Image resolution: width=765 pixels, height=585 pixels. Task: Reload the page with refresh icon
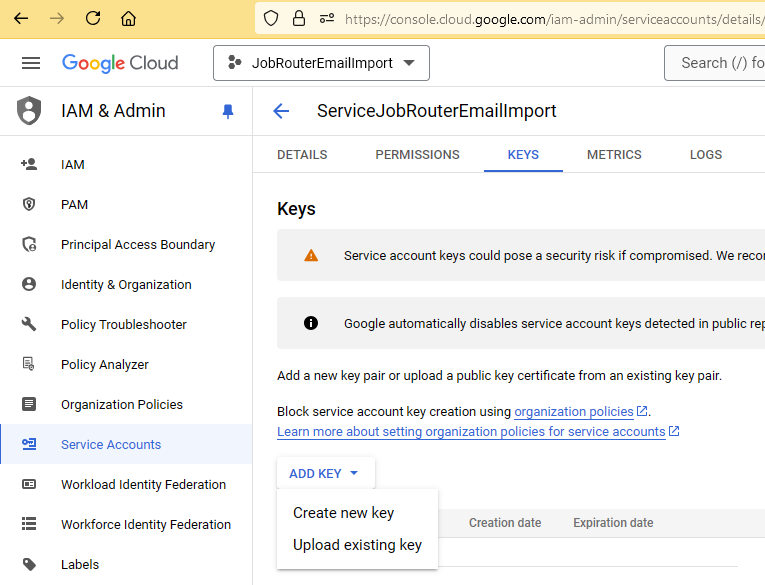pos(93,19)
